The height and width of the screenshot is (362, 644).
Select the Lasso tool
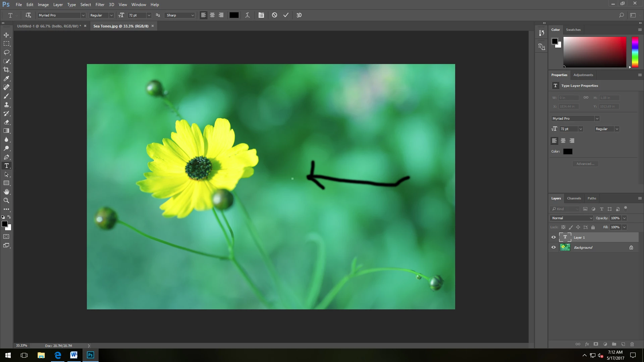click(x=6, y=53)
